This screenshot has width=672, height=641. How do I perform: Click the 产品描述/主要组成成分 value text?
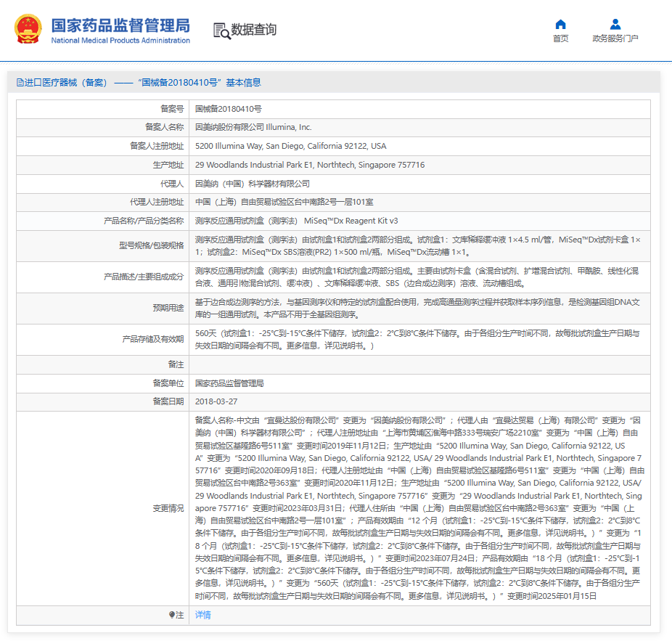point(417,277)
